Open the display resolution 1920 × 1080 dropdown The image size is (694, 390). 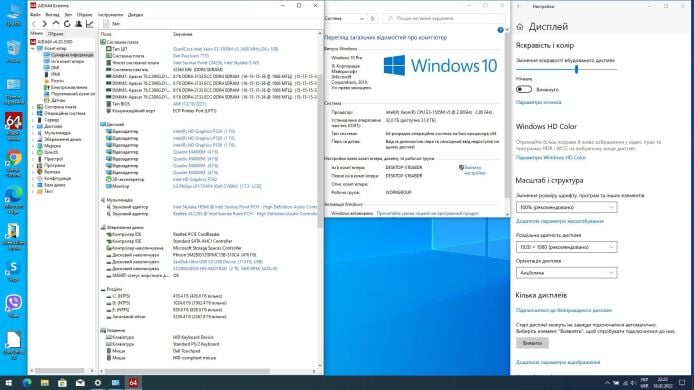567,247
